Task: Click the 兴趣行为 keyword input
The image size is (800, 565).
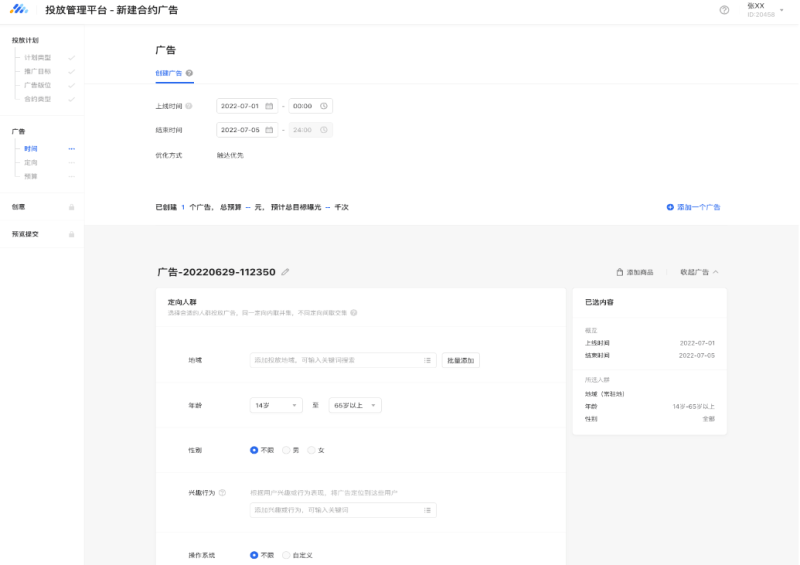Action: pos(343,510)
